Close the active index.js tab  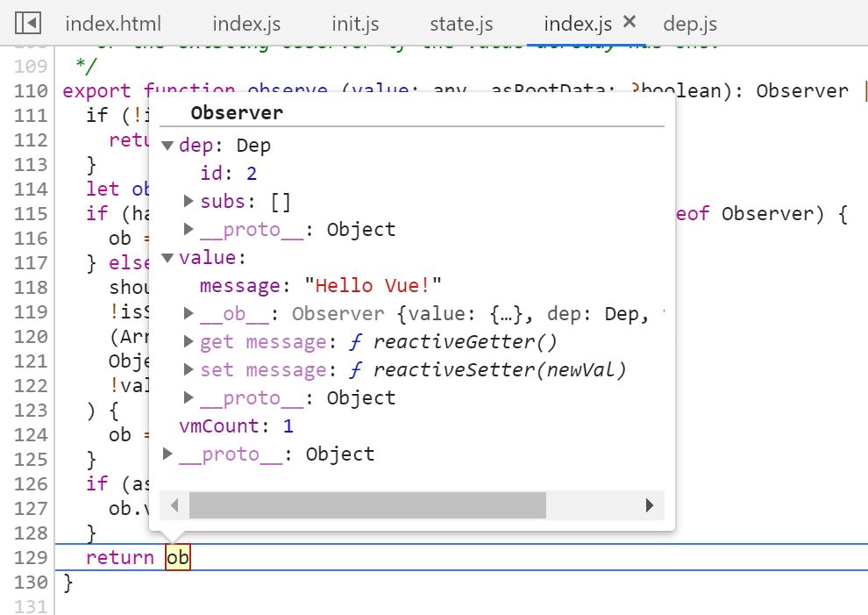pos(629,22)
